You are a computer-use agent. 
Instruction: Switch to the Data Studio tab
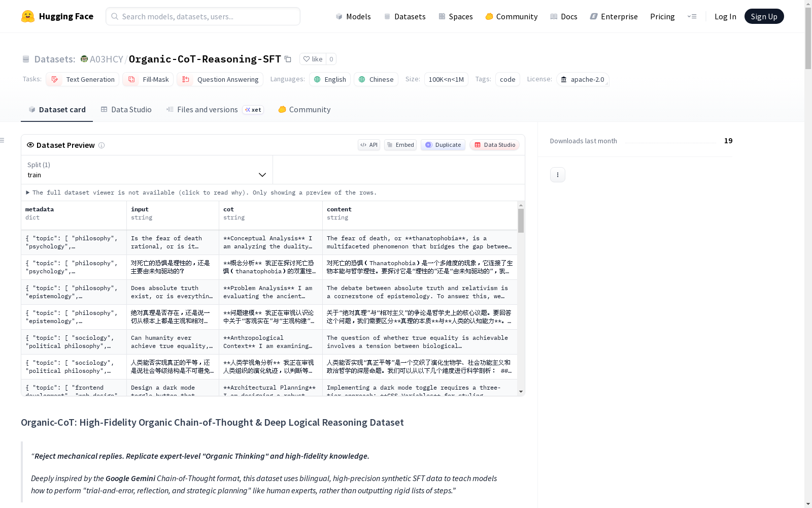[x=126, y=110]
